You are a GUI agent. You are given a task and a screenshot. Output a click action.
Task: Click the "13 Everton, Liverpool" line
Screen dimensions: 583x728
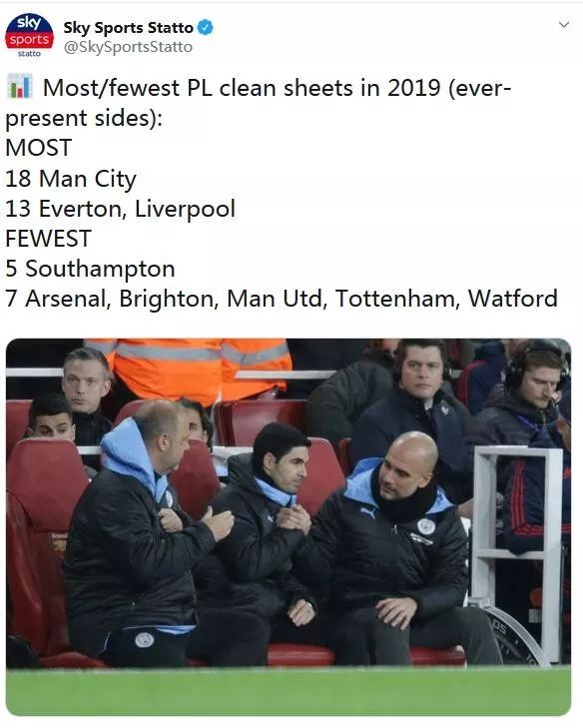[x=120, y=209]
